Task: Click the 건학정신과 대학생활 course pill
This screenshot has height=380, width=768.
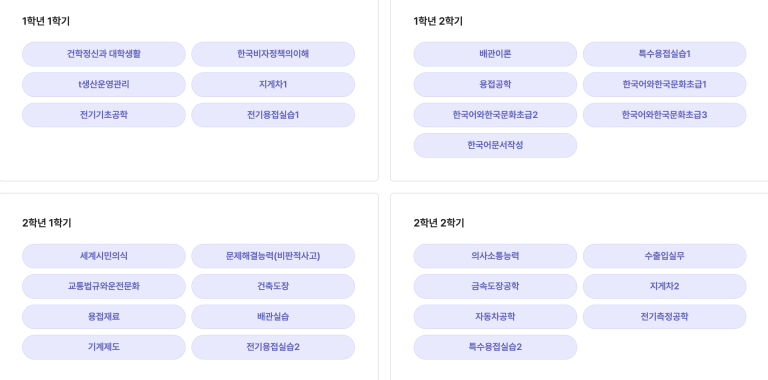Action: click(x=104, y=54)
